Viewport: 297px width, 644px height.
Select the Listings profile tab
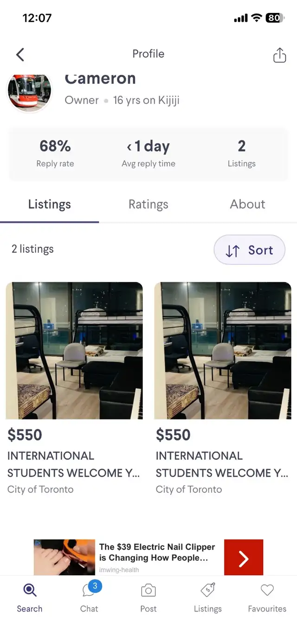coord(50,204)
